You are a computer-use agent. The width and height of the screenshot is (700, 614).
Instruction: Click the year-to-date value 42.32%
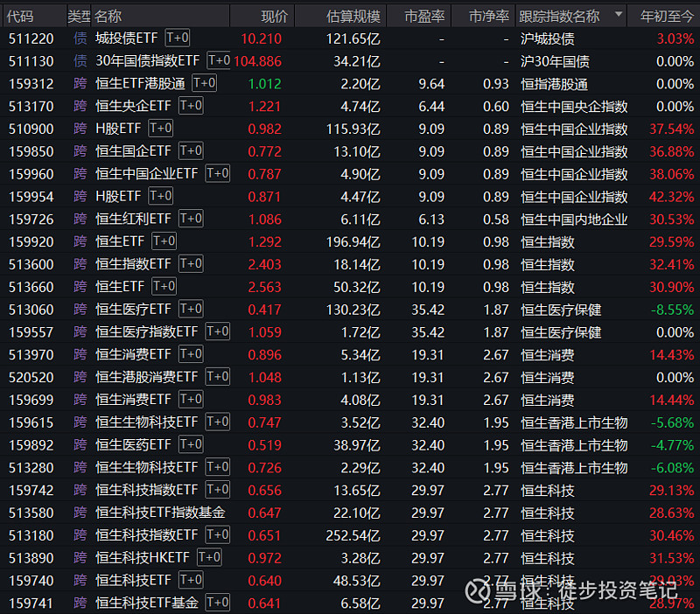671,197
